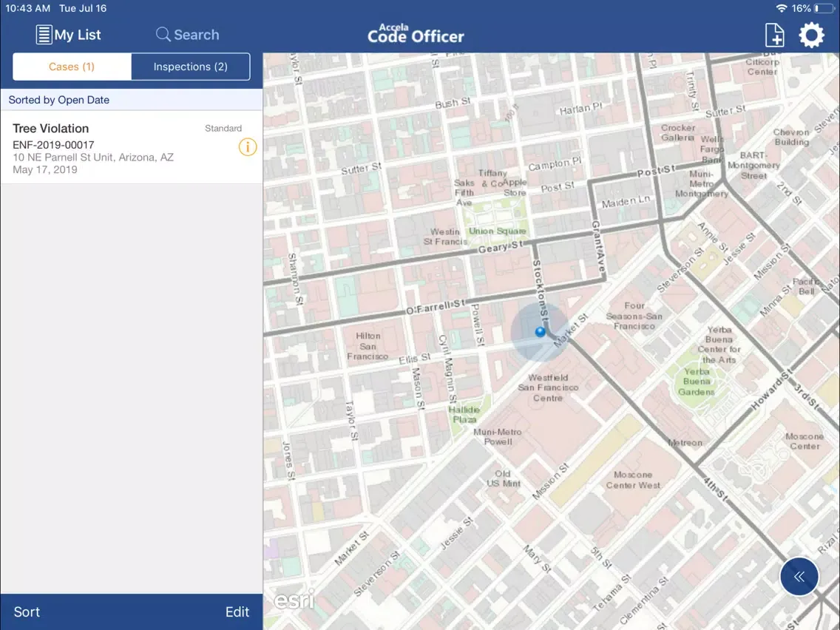Open My List list icon
Screen dimensions: 840x630
(x=44, y=35)
